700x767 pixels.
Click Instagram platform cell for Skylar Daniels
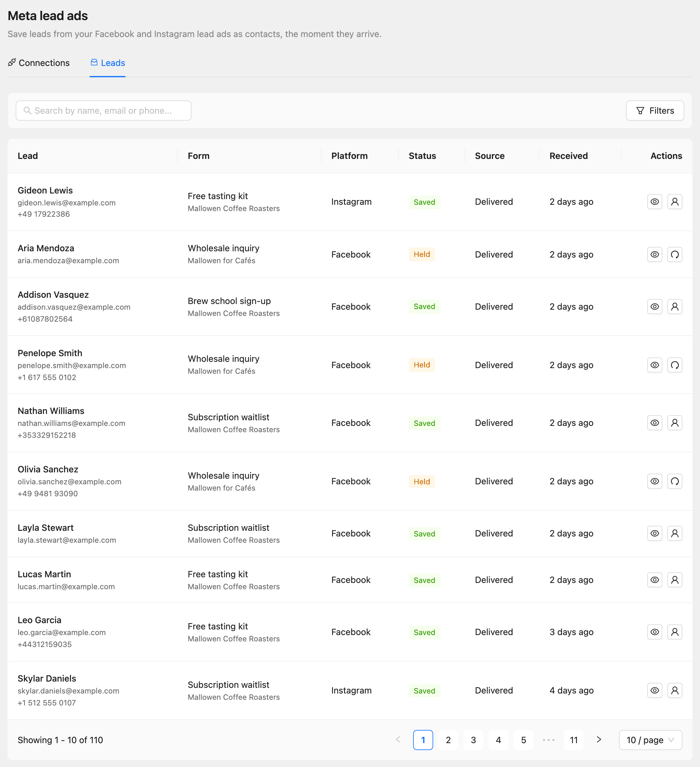coord(351,691)
